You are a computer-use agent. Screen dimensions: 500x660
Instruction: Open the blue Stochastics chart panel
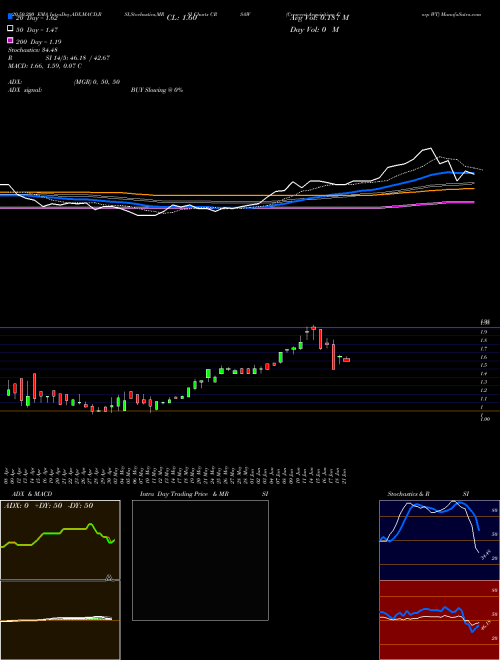point(439,540)
